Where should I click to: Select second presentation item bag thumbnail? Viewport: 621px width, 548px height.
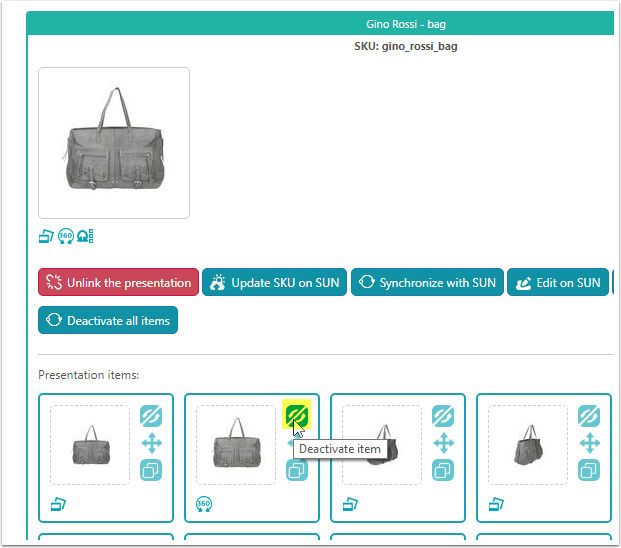(x=236, y=445)
